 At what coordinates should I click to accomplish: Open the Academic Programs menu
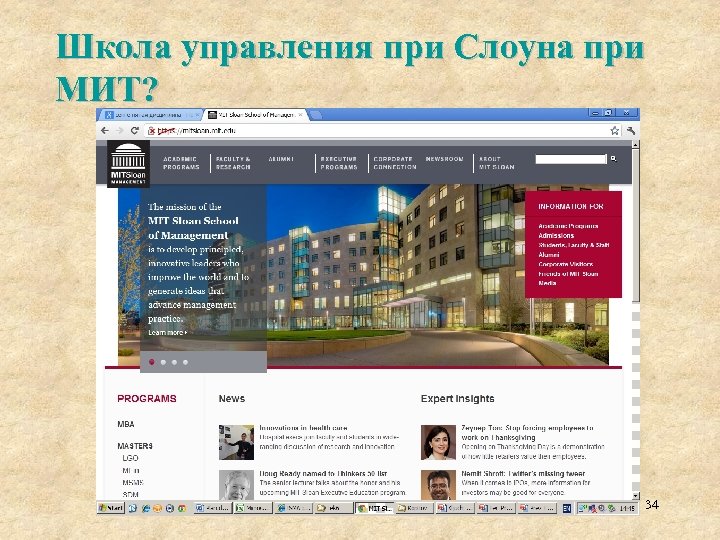tap(181, 163)
